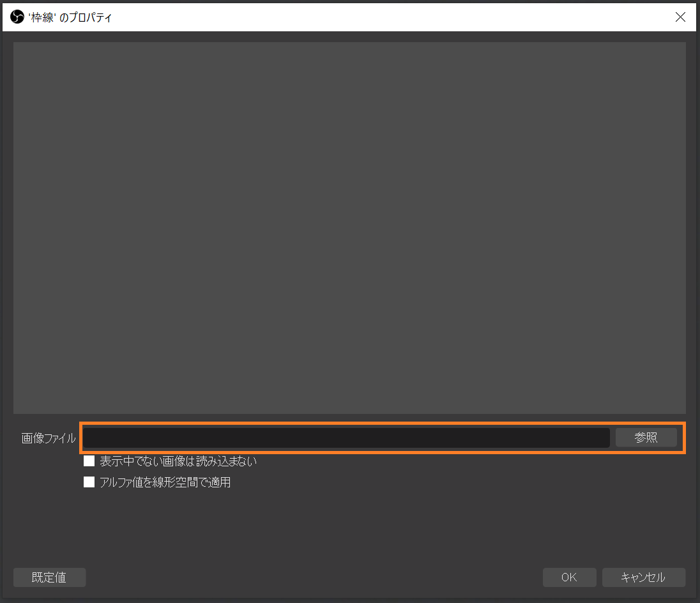Image resolution: width=700 pixels, height=603 pixels.
Task: Click the 'アルファ値を線形空間で適用' label text
Action: [x=165, y=482]
